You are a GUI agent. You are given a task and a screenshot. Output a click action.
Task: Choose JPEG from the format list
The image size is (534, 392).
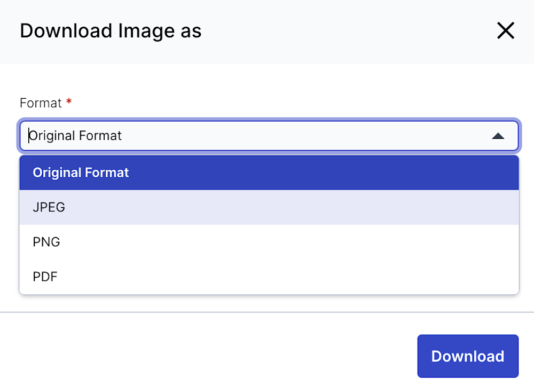269,207
